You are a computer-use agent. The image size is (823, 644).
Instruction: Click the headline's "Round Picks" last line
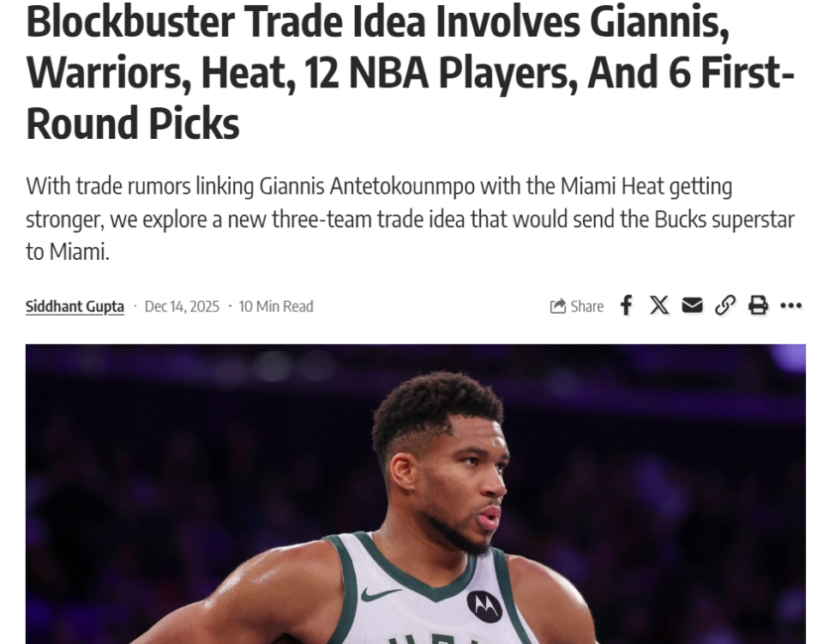coord(132,123)
